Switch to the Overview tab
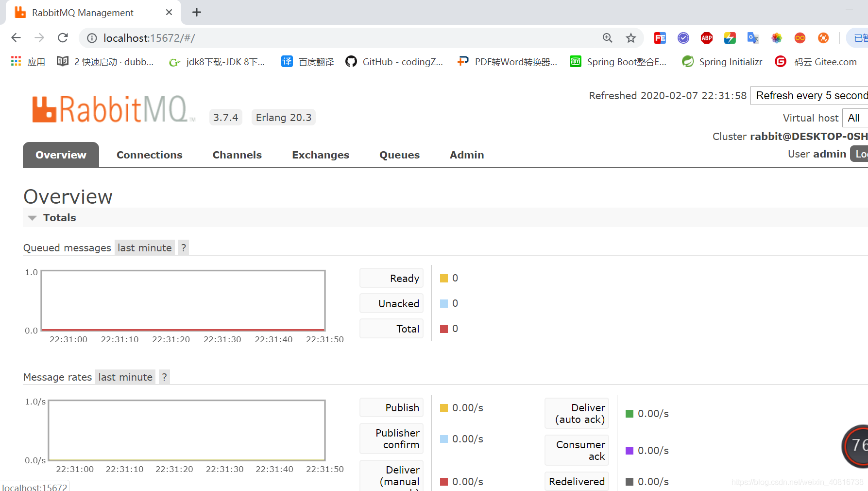The height and width of the screenshot is (491, 868). (61, 155)
